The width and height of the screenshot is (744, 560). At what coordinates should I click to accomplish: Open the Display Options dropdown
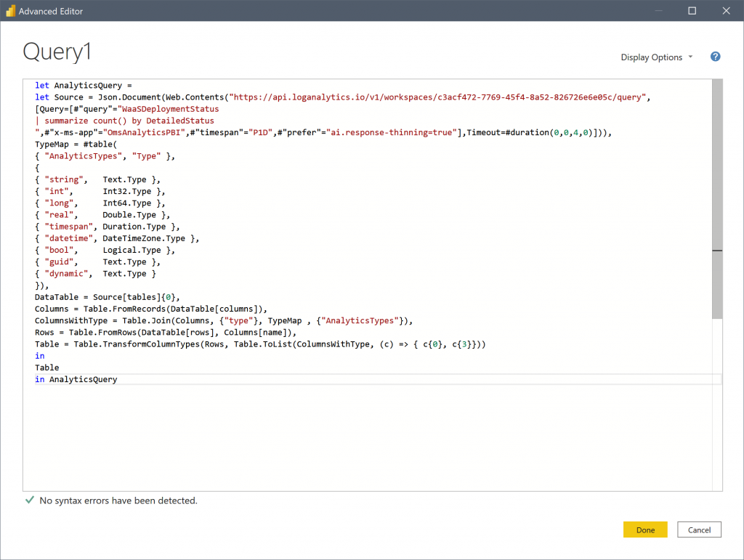657,57
